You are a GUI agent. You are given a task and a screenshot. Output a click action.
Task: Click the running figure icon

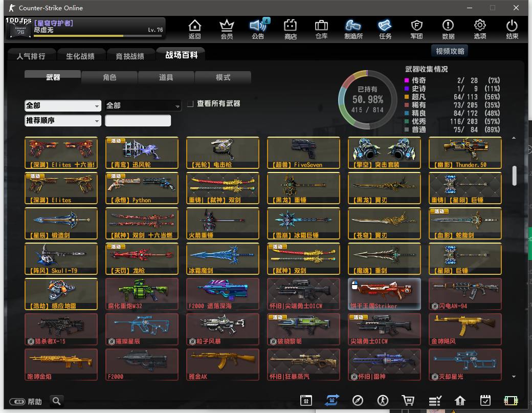(x=383, y=400)
